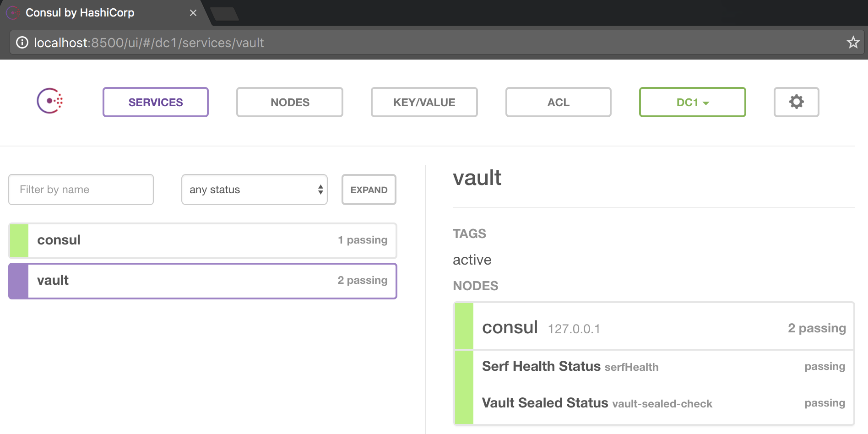Click the Consul logo icon
868x434 pixels.
(x=50, y=101)
